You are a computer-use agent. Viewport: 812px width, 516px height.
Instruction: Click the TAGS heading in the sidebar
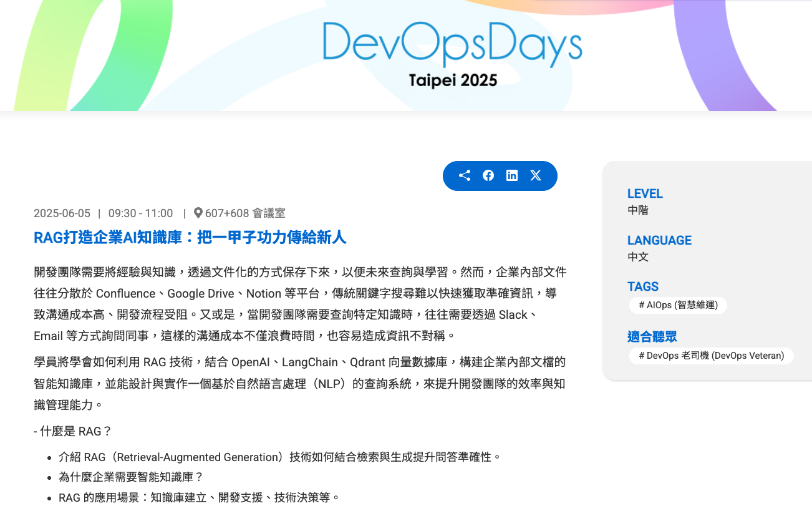tap(642, 286)
